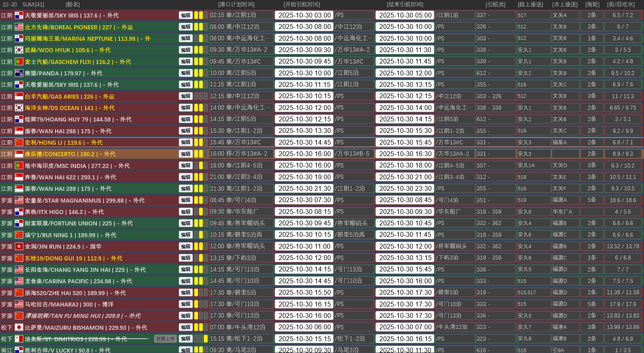This screenshot has height=353, width=644.
Task: Open the pilot field showing 303 - 326
Action: [495, 96]
